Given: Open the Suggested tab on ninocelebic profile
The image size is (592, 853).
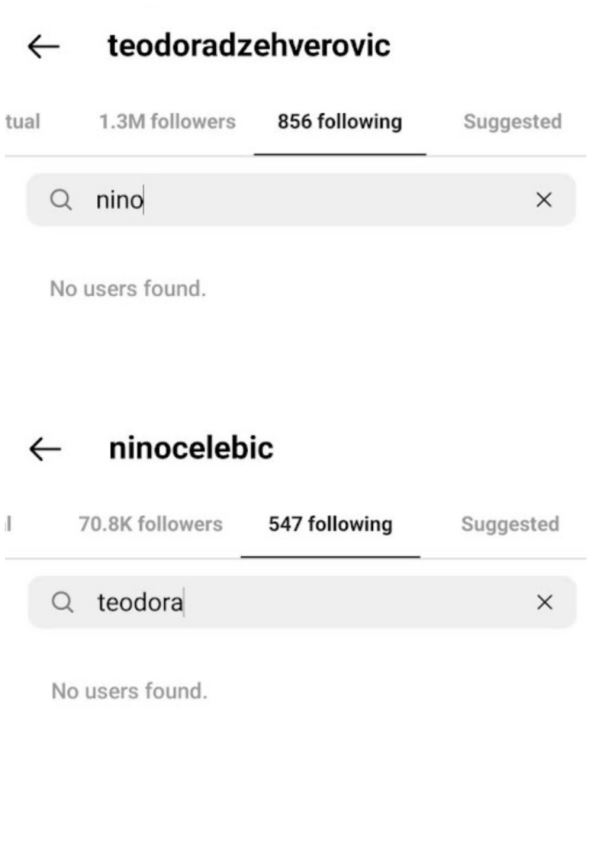Looking at the screenshot, I should [508, 523].
